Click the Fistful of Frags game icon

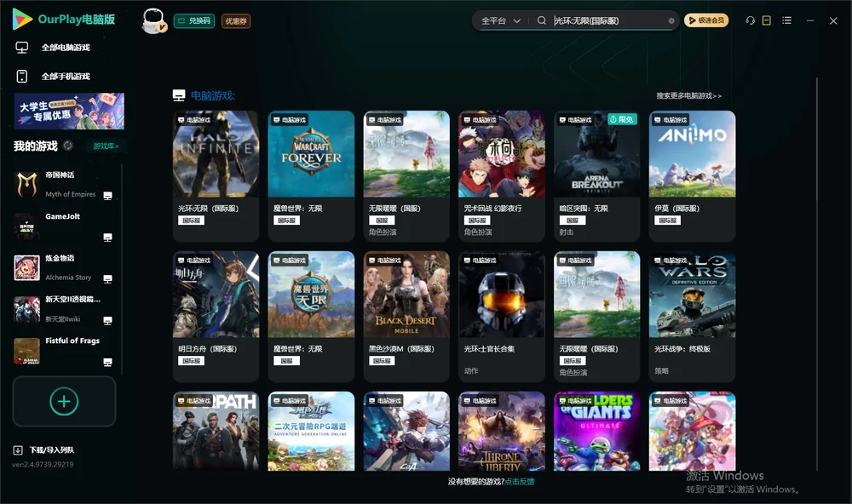tap(26, 351)
